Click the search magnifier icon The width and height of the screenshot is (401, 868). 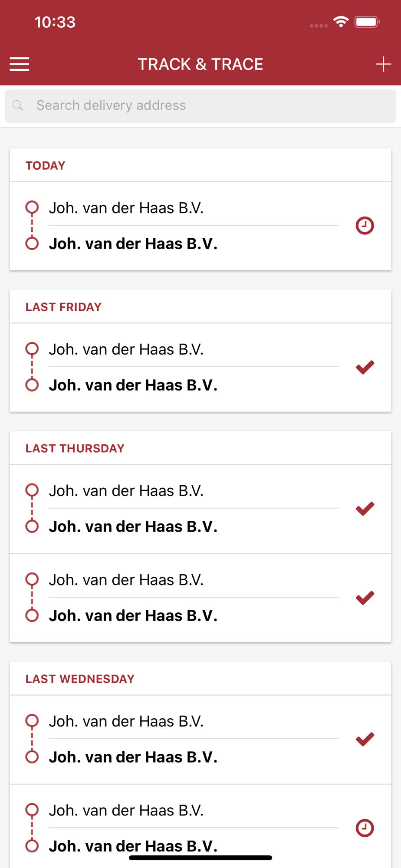(x=18, y=105)
